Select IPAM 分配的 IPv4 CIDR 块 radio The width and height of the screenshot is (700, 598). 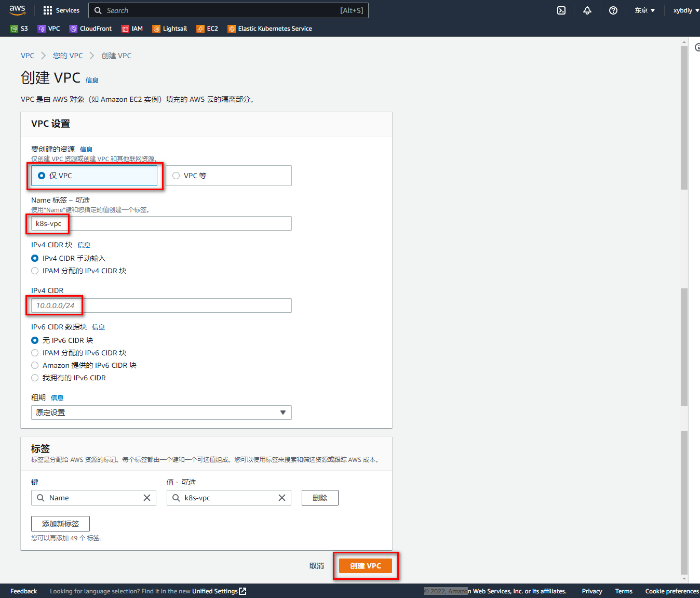click(x=35, y=271)
